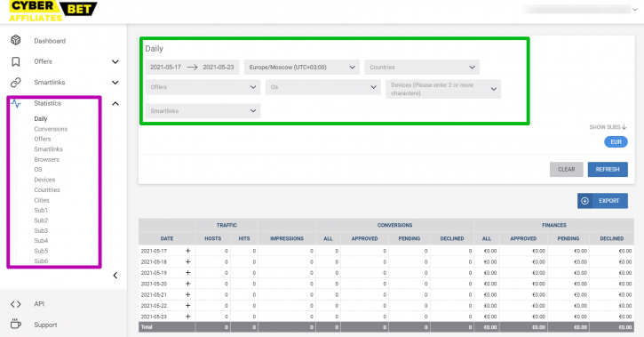Toggle the EUR currency pill

coord(616,141)
